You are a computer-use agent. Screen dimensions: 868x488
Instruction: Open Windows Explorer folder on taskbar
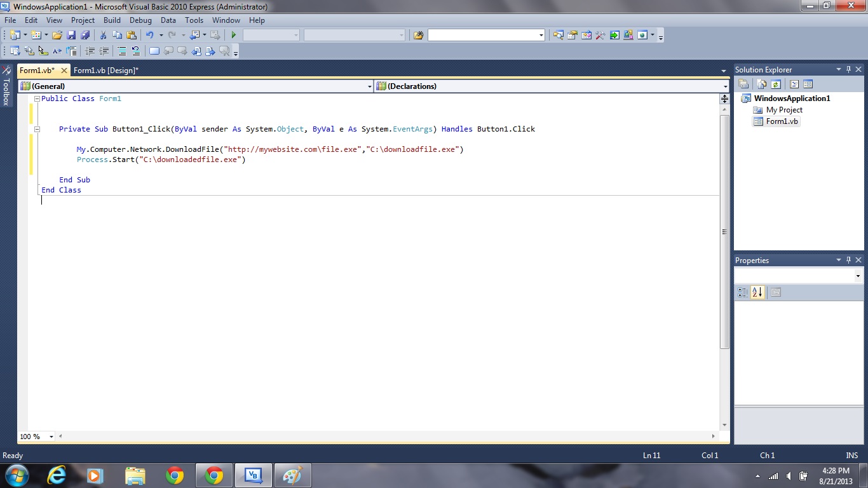pyautogui.click(x=135, y=475)
